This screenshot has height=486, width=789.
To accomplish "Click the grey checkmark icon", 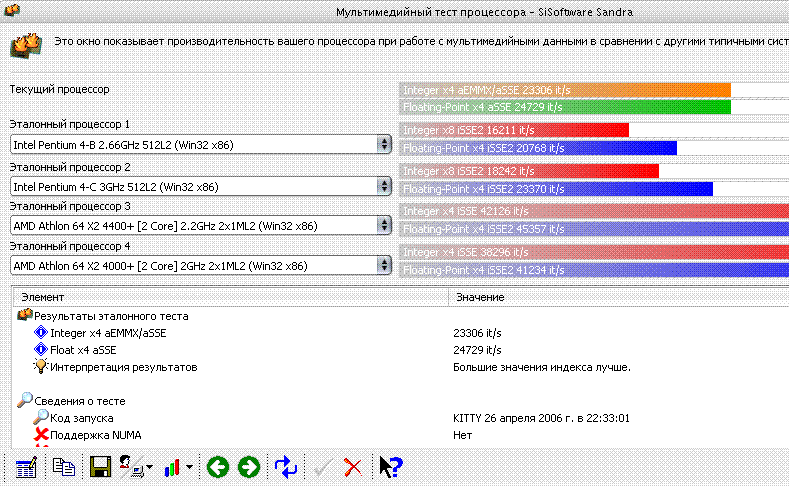I will (322, 467).
